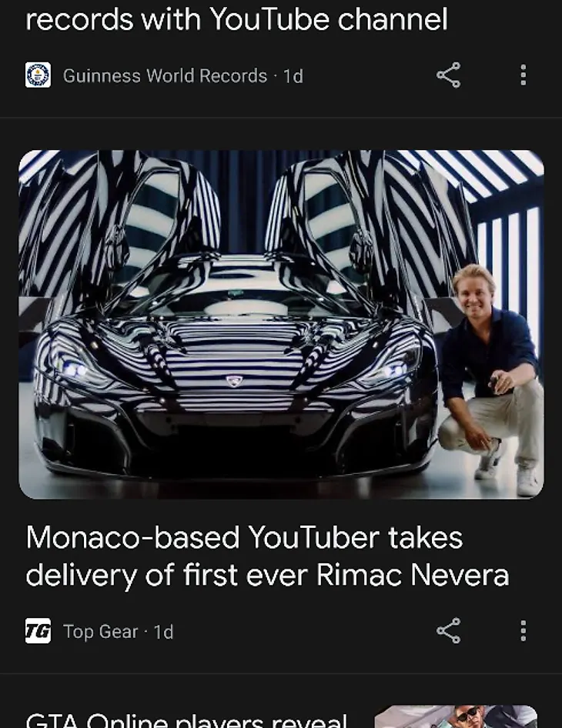The width and height of the screenshot is (562, 728).
Task: Open the "GTA Online players reveal" headline
Action: 187,720
